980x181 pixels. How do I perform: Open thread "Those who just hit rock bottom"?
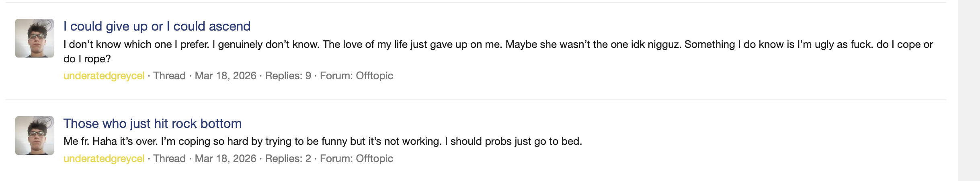point(152,124)
